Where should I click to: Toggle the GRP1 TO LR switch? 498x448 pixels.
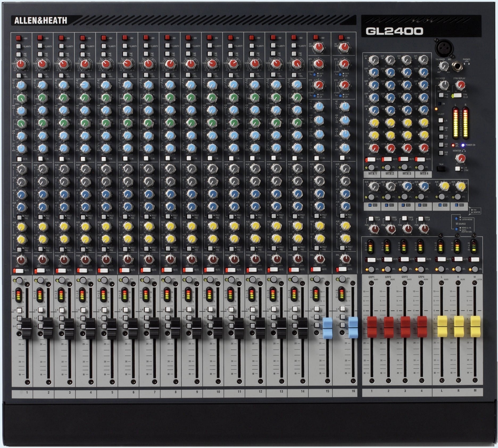(x=371, y=219)
